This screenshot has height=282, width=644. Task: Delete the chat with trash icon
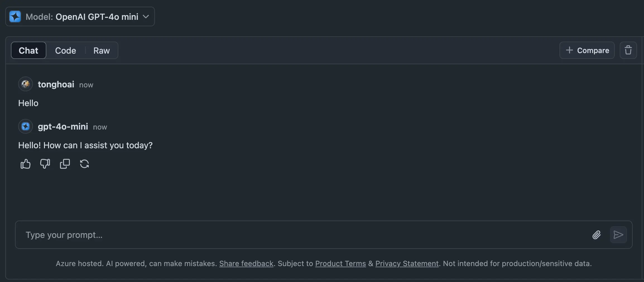tap(628, 50)
